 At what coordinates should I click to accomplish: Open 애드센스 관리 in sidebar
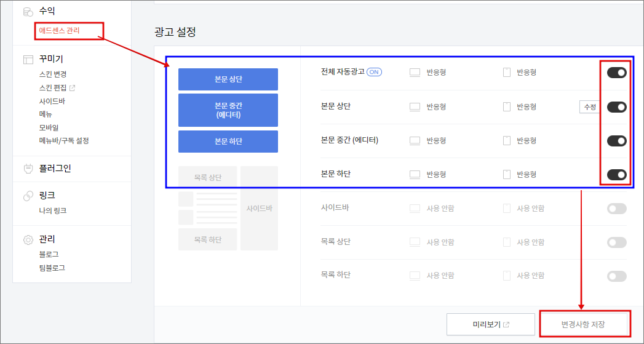(x=59, y=30)
